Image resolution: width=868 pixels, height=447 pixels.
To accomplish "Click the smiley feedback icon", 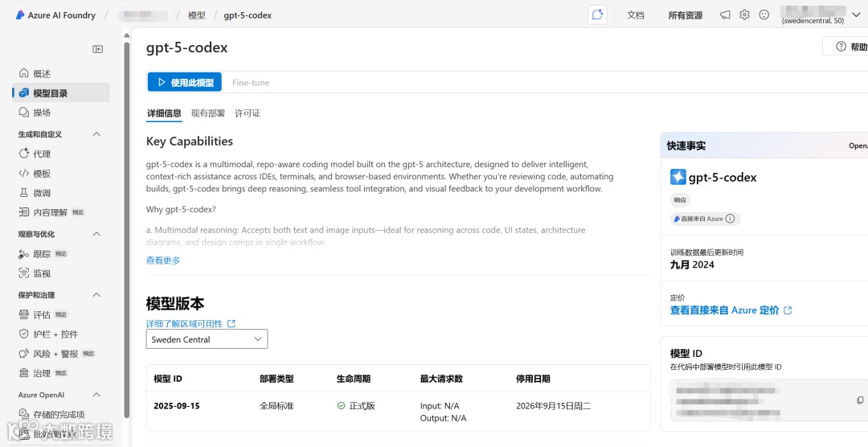I will coord(764,15).
